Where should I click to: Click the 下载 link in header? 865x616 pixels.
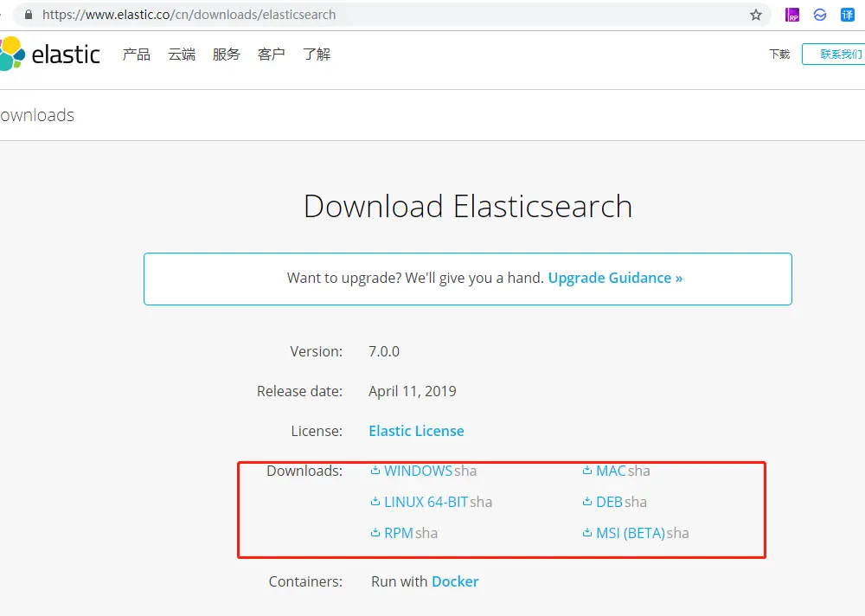click(779, 55)
